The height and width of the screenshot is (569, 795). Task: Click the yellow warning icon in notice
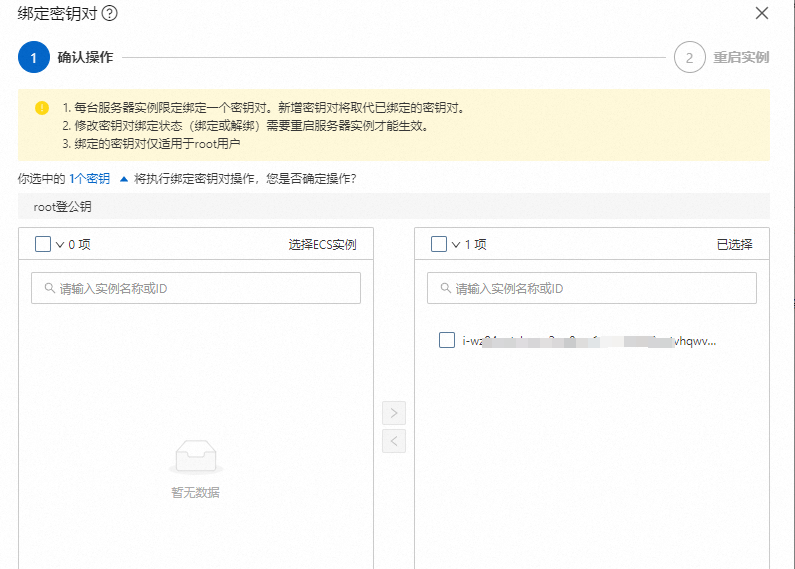click(x=42, y=108)
